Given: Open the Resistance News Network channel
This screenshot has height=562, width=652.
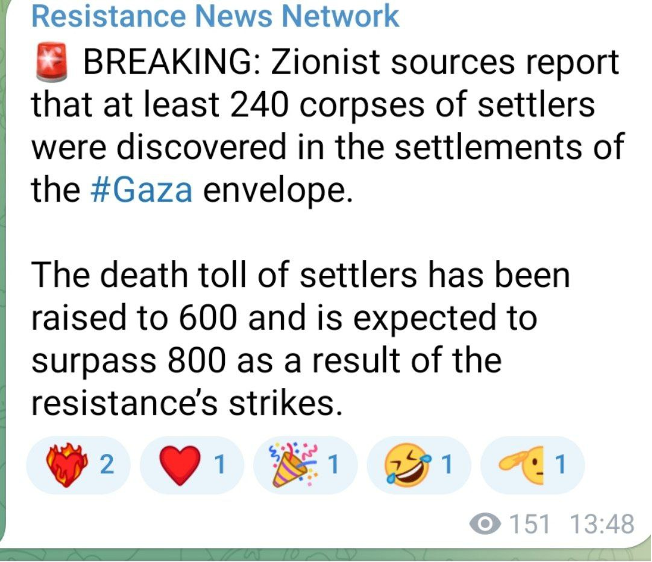Looking at the screenshot, I should click(216, 16).
